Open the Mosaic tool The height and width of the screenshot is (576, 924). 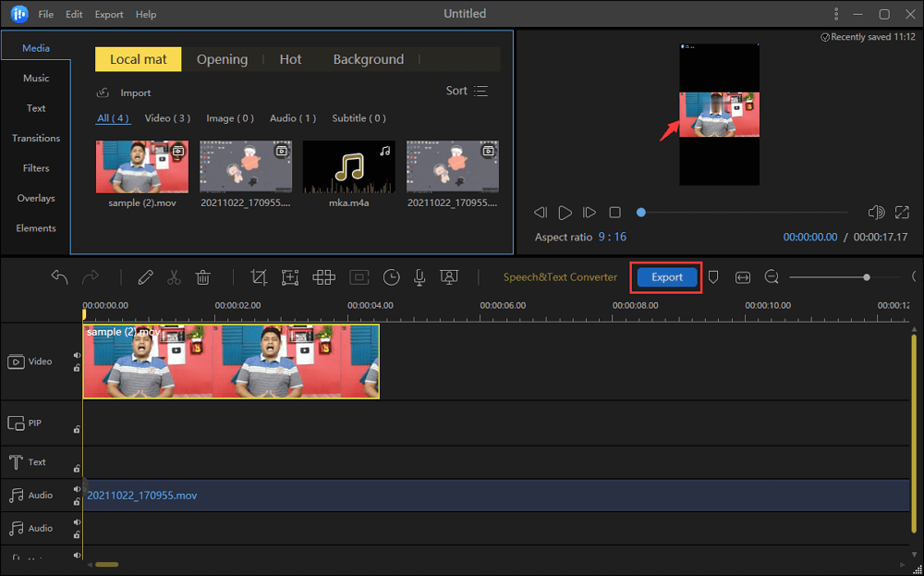(x=323, y=277)
